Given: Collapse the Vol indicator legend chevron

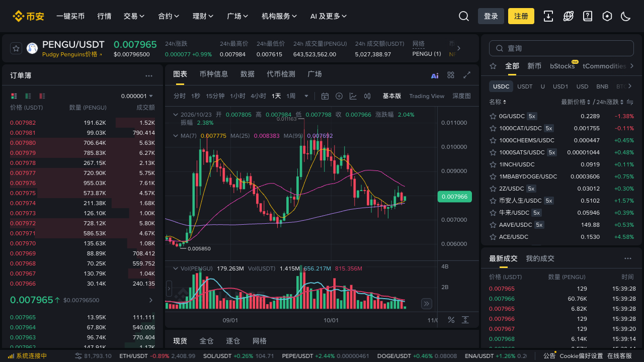Looking at the screenshot, I should pos(176,268).
